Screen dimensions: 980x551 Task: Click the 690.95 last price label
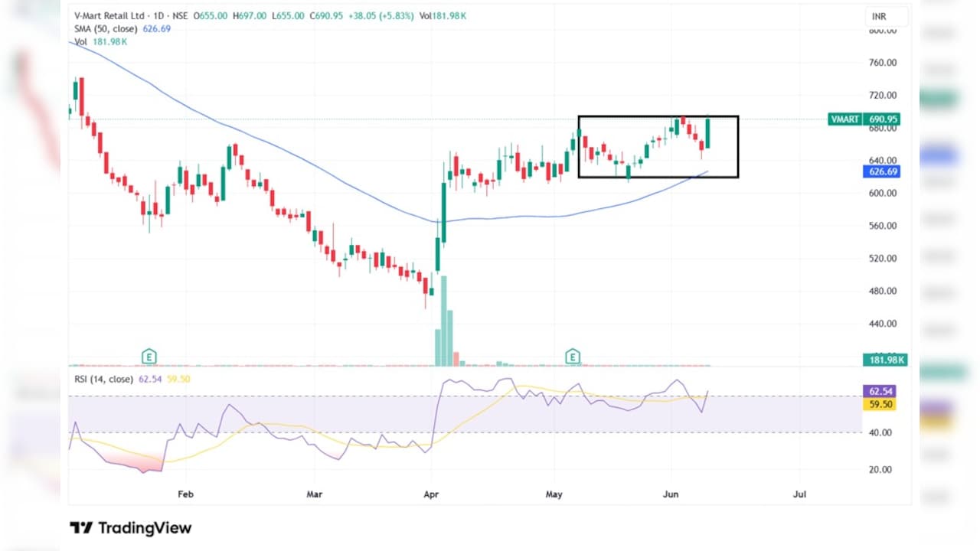(881, 119)
